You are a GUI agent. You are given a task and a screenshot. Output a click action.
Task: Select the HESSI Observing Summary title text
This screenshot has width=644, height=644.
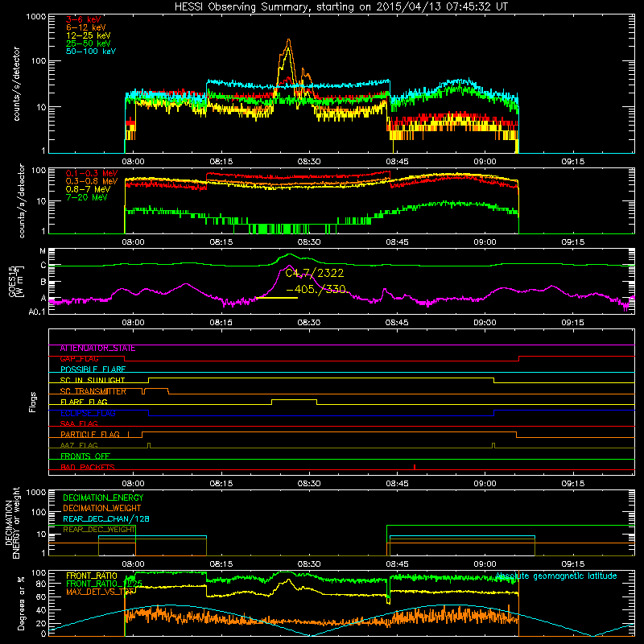pyautogui.click(x=341, y=7)
